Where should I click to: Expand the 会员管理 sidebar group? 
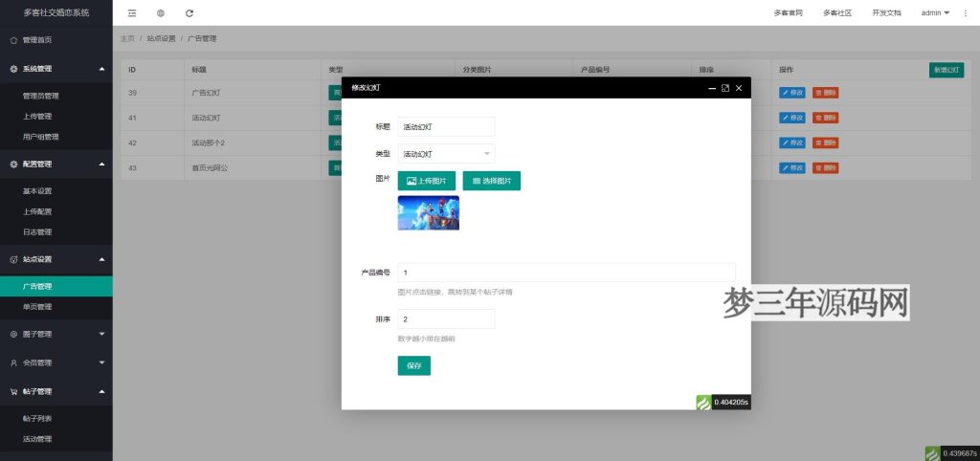(x=56, y=362)
